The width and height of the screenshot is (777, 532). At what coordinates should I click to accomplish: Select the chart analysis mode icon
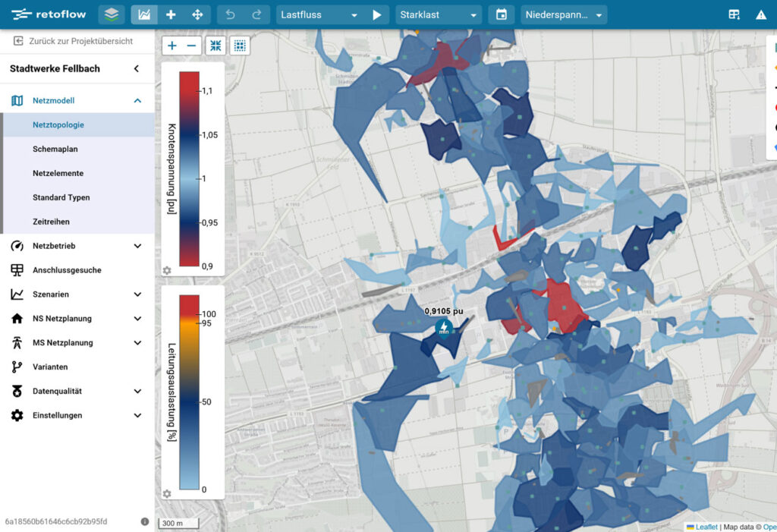(x=144, y=14)
